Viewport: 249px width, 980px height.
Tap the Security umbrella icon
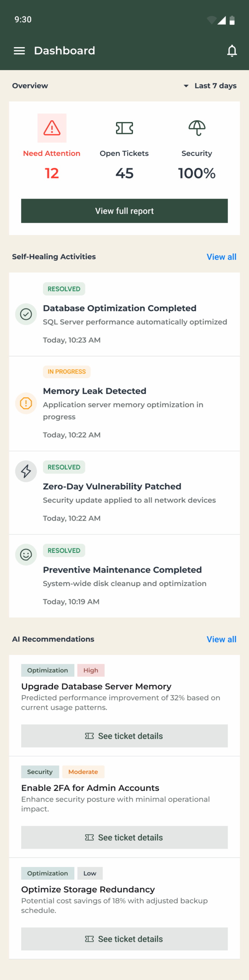[x=197, y=128]
